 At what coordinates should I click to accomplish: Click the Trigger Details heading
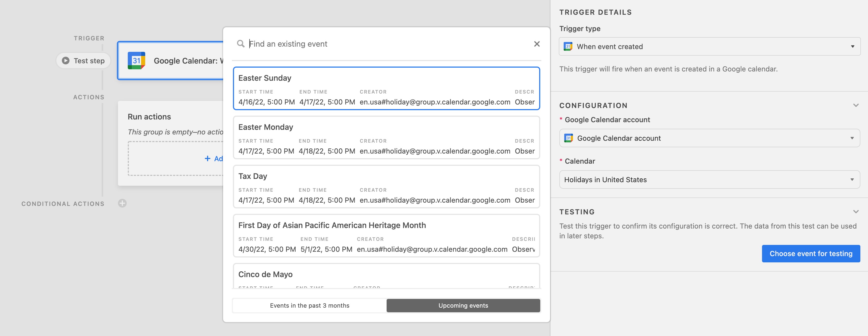click(x=595, y=13)
